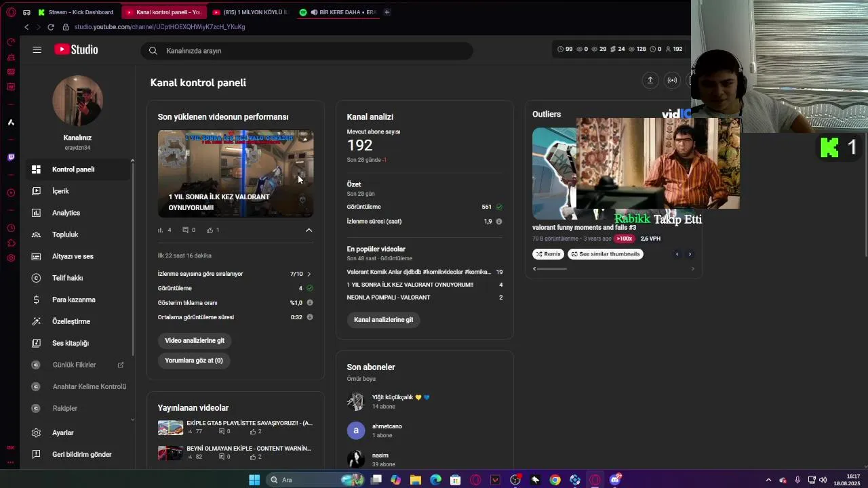Switch to Stream - Kick Dashboard tab

coord(76,12)
